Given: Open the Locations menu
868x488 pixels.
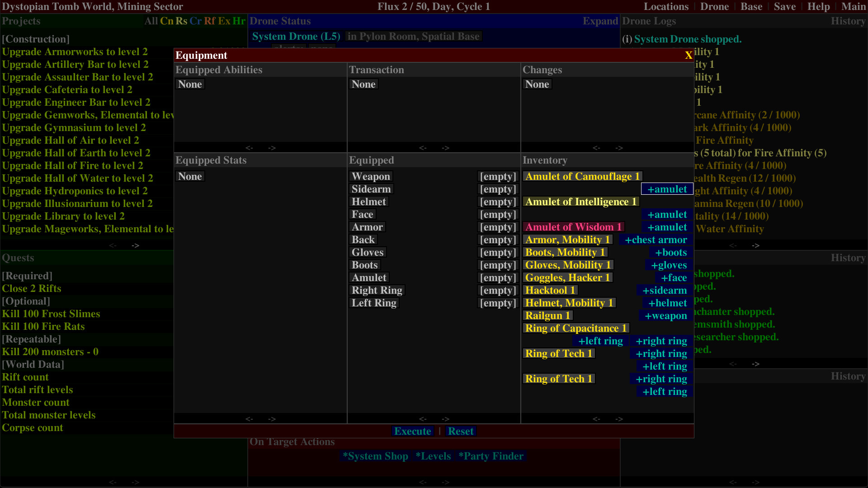Looking at the screenshot, I should [x=666, y=6].
